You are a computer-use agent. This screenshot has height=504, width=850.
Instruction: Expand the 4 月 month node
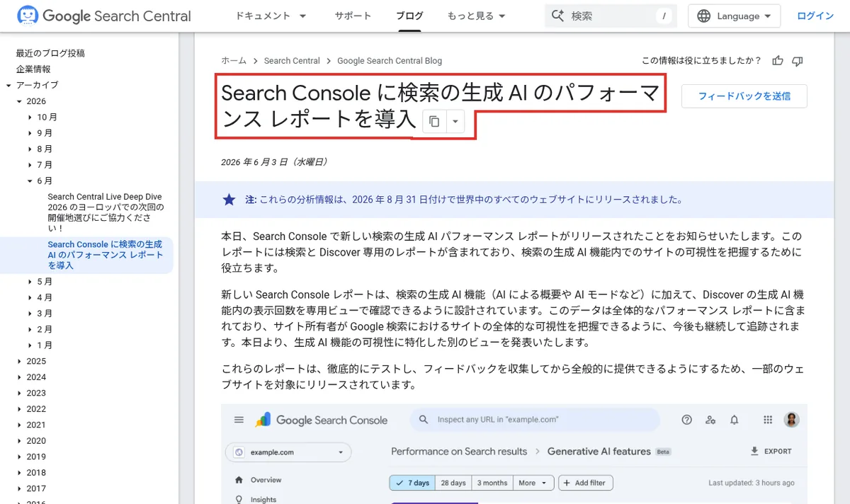click(30, 297)
